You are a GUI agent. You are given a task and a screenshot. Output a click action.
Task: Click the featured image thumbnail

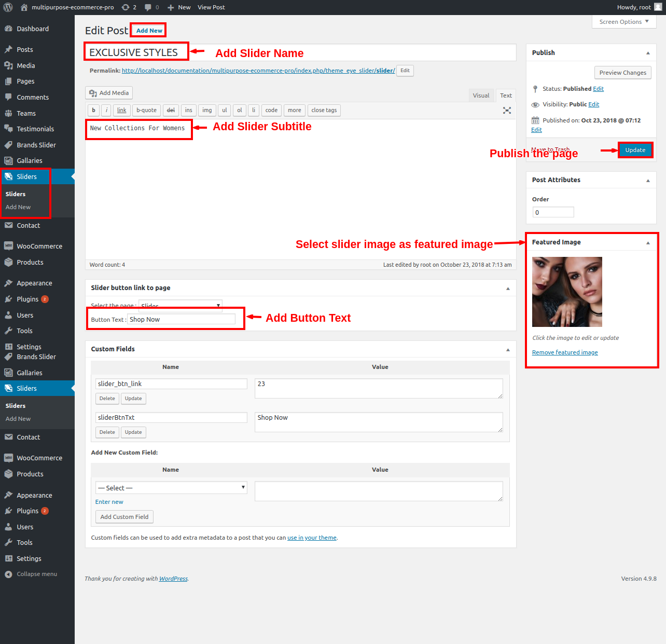pyautogui.click(x=567, y=292)
